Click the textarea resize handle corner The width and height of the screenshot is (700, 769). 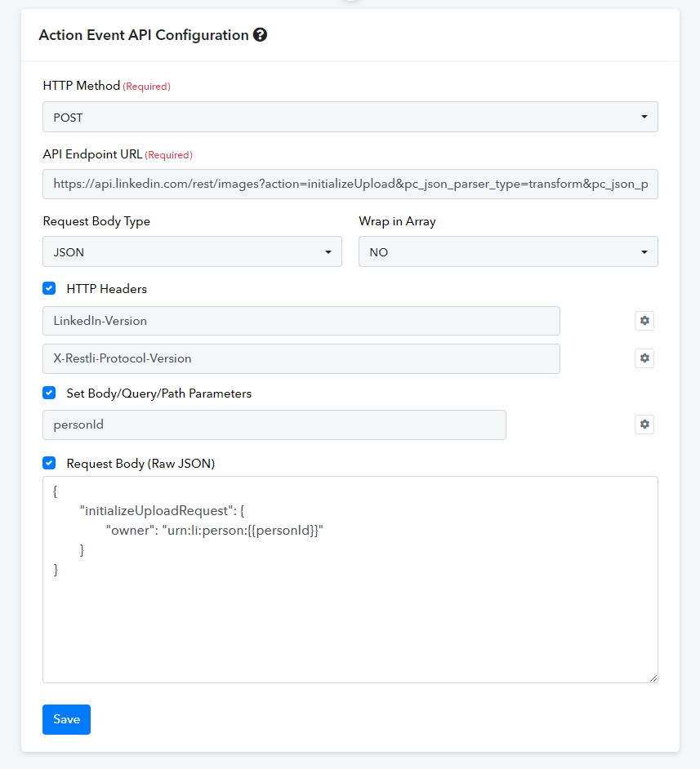[x=653, y=678]
